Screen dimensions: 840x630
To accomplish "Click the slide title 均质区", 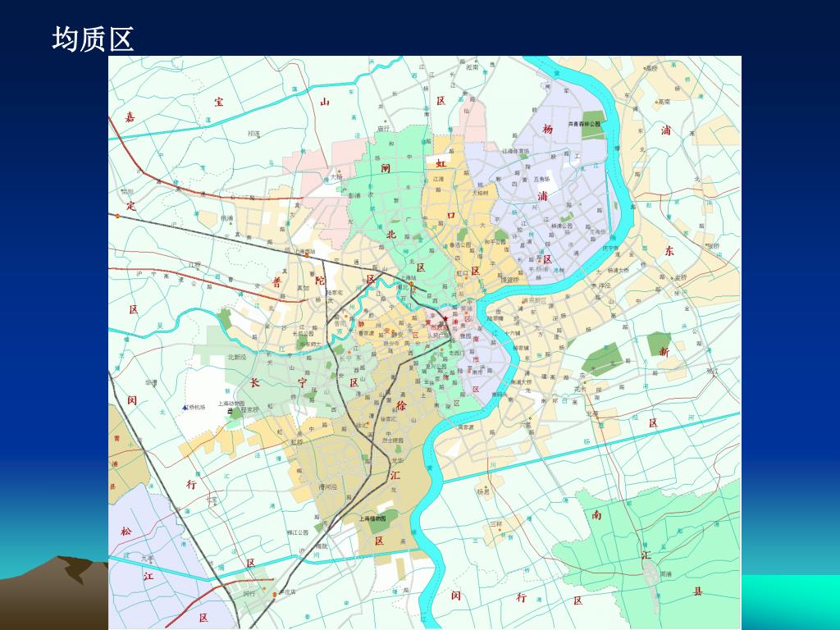I will pos(93,39).
